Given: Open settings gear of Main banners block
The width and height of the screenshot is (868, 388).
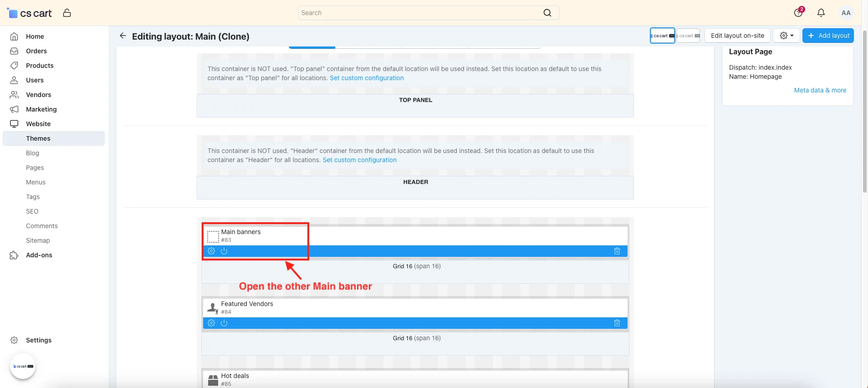Looking at the screenshot, I should pyautogui.click(x=211, y=251).
